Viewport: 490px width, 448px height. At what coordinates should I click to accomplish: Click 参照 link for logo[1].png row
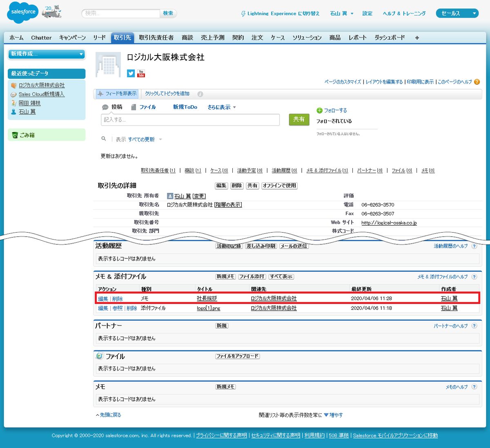point(117,308)
